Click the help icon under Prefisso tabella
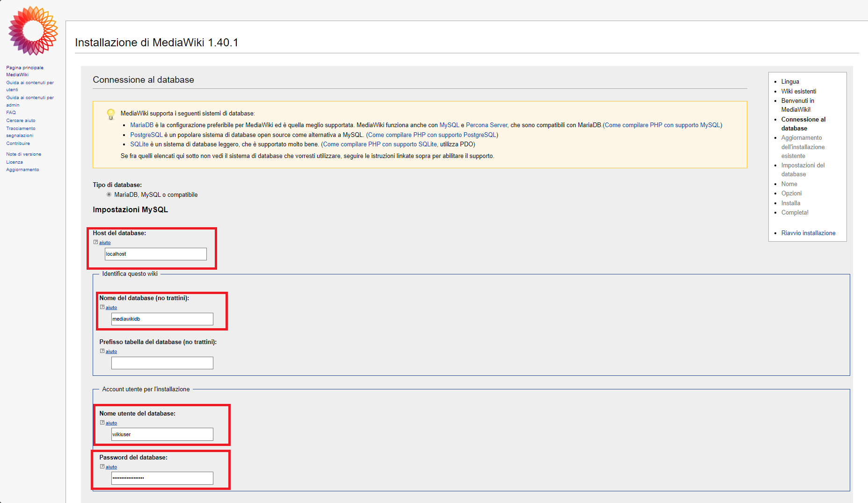 (102, 351)
